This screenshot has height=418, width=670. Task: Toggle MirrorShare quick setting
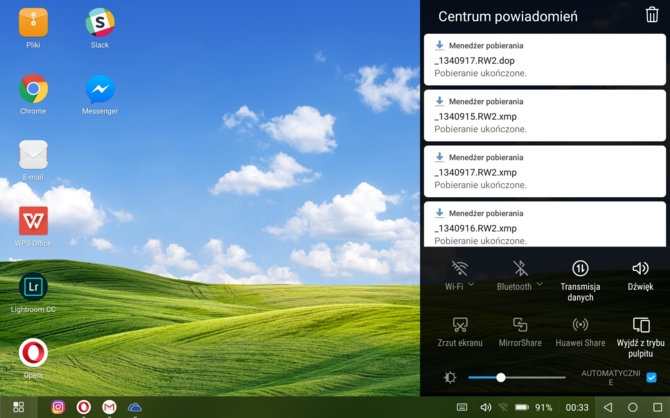(520, 332)
